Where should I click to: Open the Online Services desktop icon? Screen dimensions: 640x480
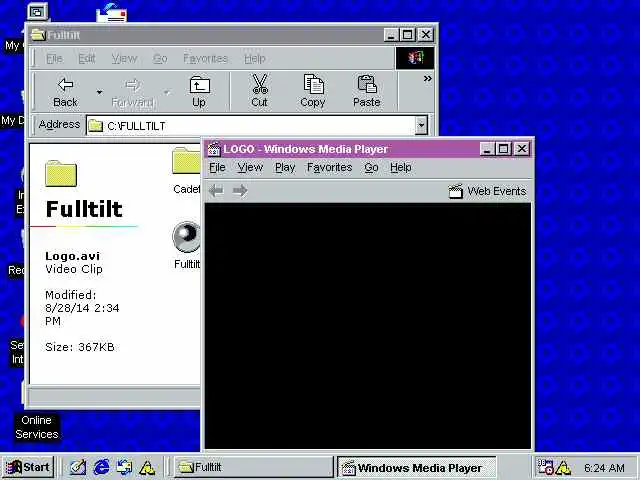(x=37, y=427)
